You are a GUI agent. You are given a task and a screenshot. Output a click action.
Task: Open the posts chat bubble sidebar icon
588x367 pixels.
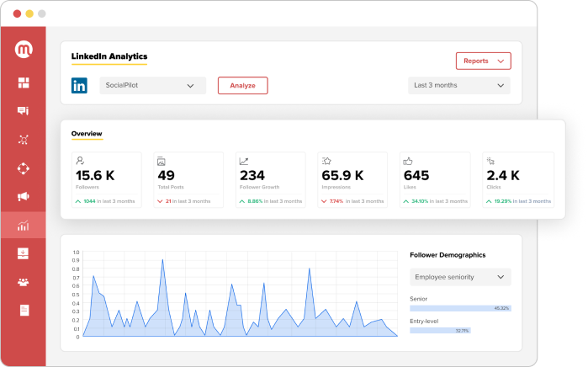[x=24, y=111]
